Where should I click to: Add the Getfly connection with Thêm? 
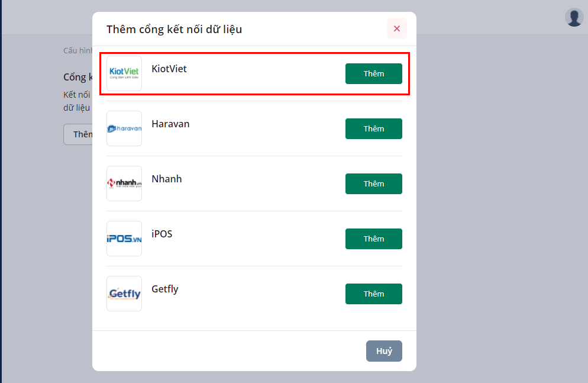373,294
